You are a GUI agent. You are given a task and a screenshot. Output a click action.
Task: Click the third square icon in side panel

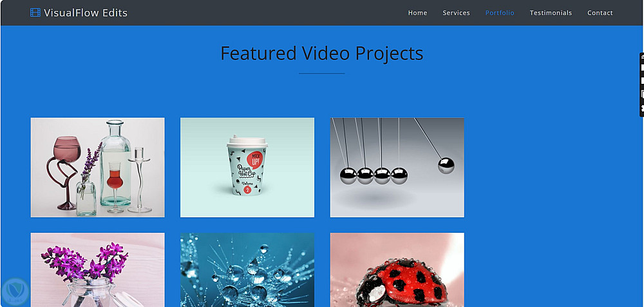tap(642, 81)
